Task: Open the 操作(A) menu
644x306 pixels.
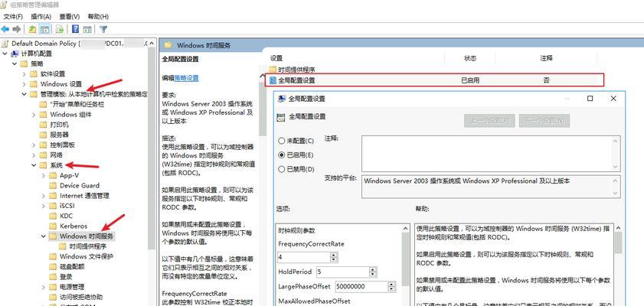Action: (41, 16)
